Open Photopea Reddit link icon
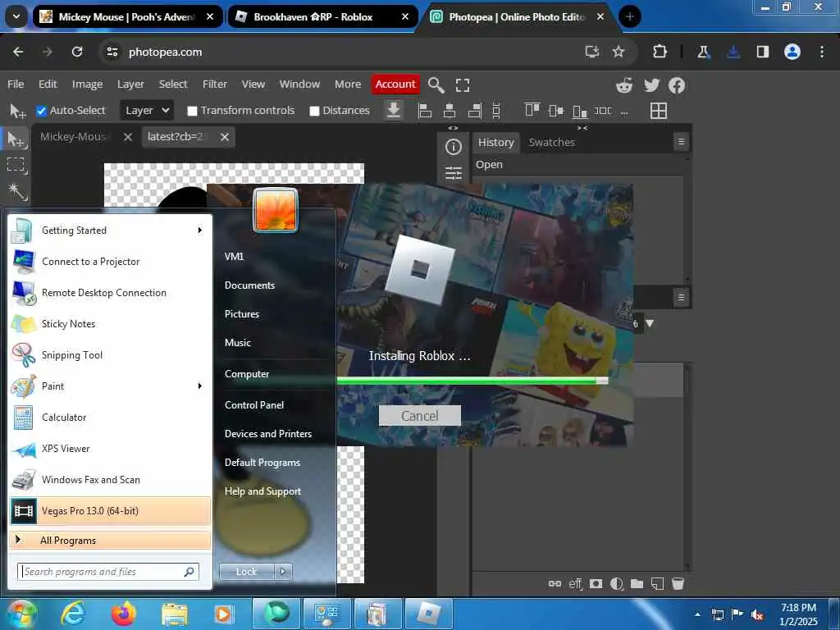Image resolution: width=840 pixels, height=630 pixels. 624,85
